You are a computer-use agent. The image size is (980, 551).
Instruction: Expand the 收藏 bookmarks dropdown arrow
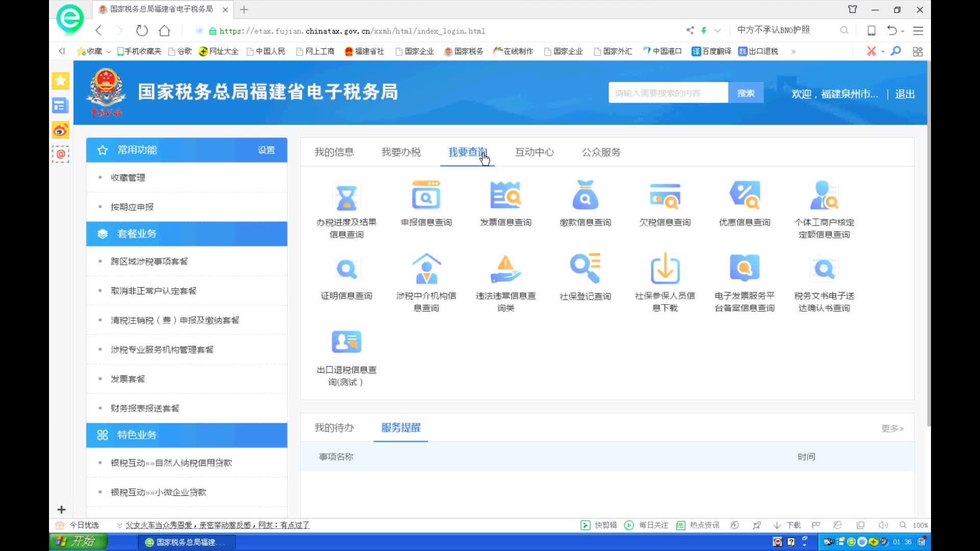[108, 51]
